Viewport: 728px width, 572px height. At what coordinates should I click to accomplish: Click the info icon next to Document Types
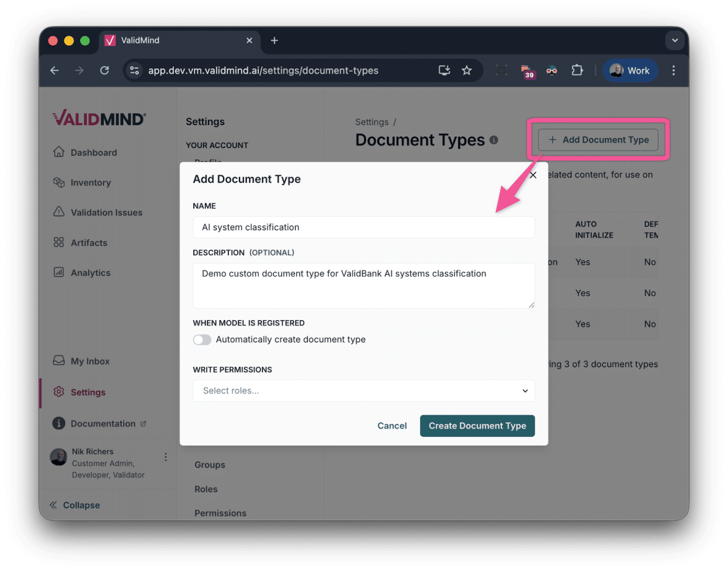[x=494, y=140]
